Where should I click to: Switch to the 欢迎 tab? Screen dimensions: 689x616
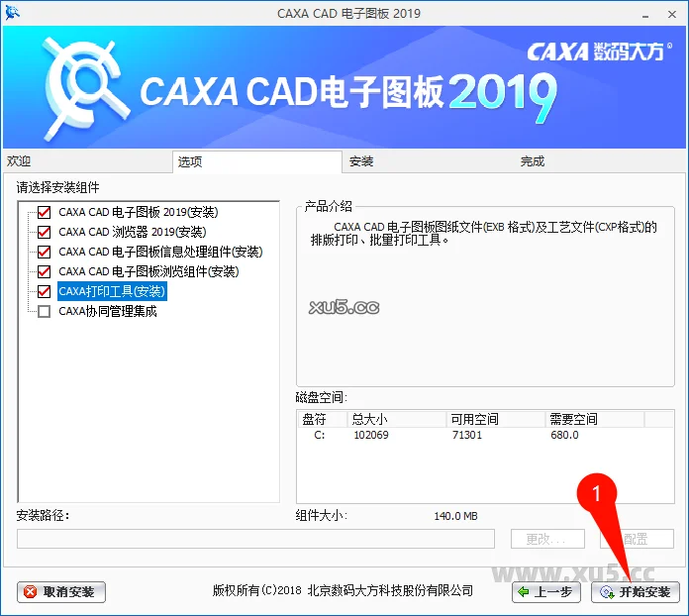coord(20,161)
